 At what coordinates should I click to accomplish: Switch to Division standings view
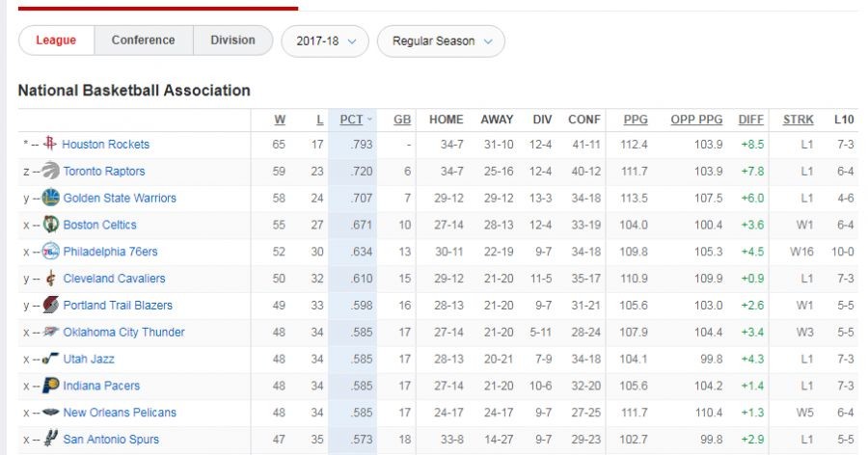pos(232,40)
